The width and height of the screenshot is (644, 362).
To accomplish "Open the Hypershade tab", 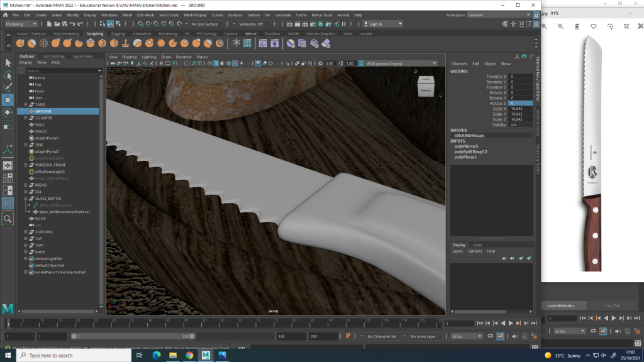I will tap(83, 56).
